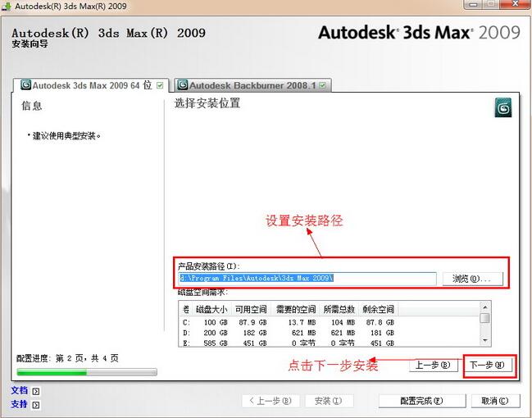This screenshot has height=418, width=532.
Task: Focus the product install path field
Action: tap(307, 279)
